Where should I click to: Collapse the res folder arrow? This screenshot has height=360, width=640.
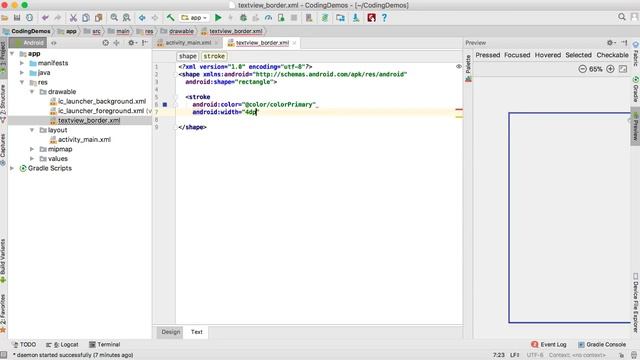pyautogui.click(x=22, y=82)
